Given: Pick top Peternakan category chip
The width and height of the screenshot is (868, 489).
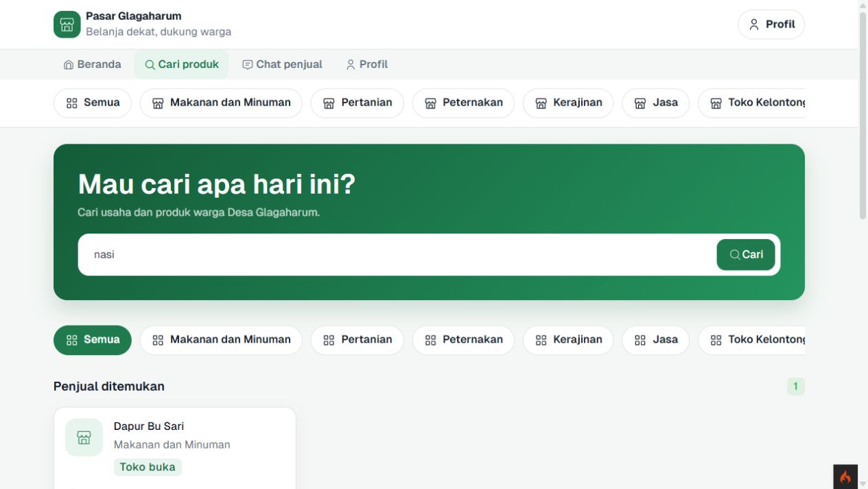Looking at the screenshot, I should tap(463, 103).
